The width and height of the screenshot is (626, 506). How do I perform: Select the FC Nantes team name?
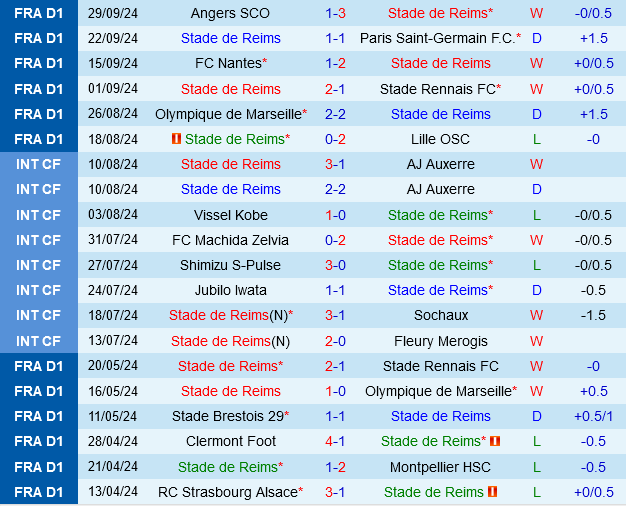point(227,63)
